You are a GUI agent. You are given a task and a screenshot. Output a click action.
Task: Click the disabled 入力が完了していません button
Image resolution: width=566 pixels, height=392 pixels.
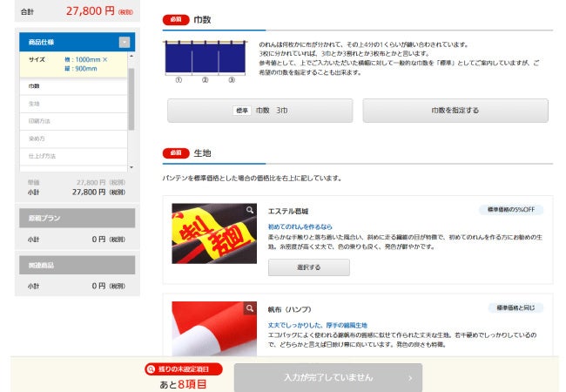click(x=328, y=377)
